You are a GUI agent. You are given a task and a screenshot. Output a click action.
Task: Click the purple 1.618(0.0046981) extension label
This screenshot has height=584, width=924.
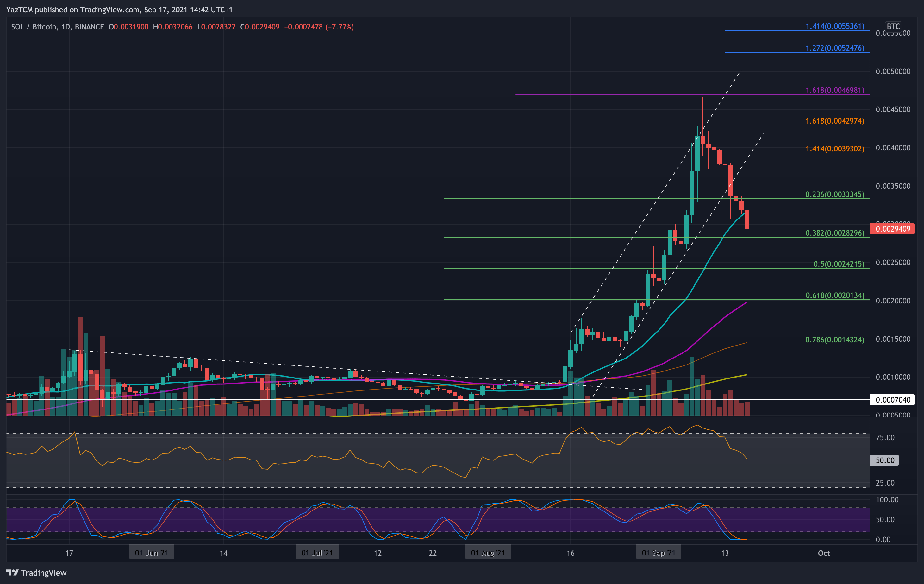pos(835,90)
